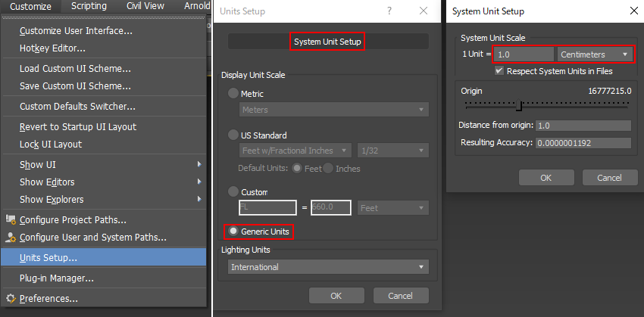Click the System Unit Setup button
Image resolution: width=644 pixels, height=317 pixels.
coord(327,41)
